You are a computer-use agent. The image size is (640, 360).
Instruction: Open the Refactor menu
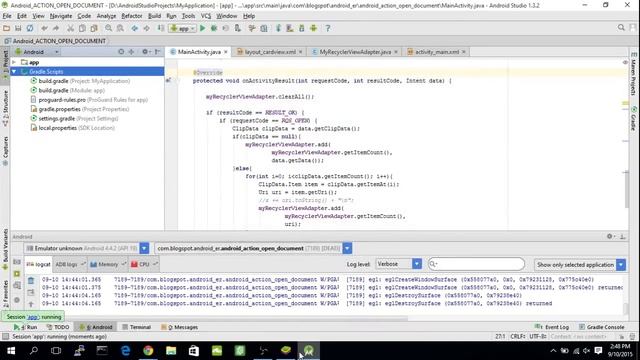click(x=131, y=16)
